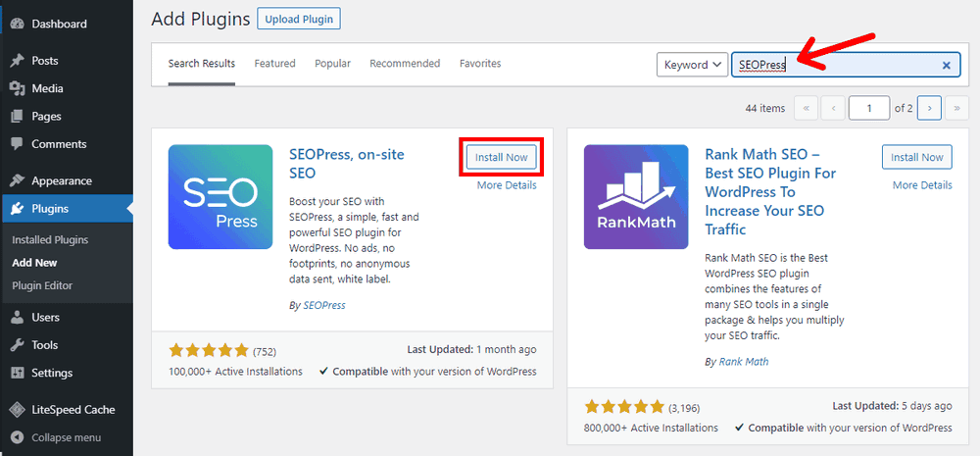
Task: Select Add New in Plugins submenu
Action: pyautogui.click(x=34, y=263)
